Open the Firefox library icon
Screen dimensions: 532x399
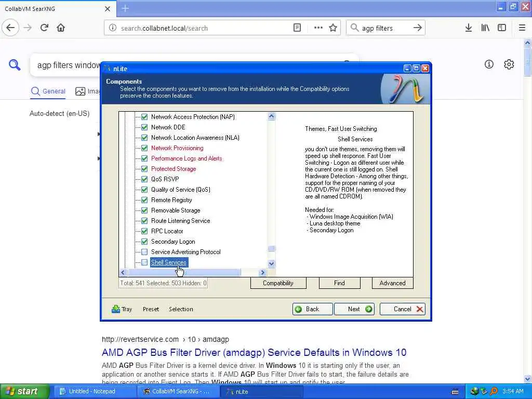pyautogui.click(x=485, y=28)
